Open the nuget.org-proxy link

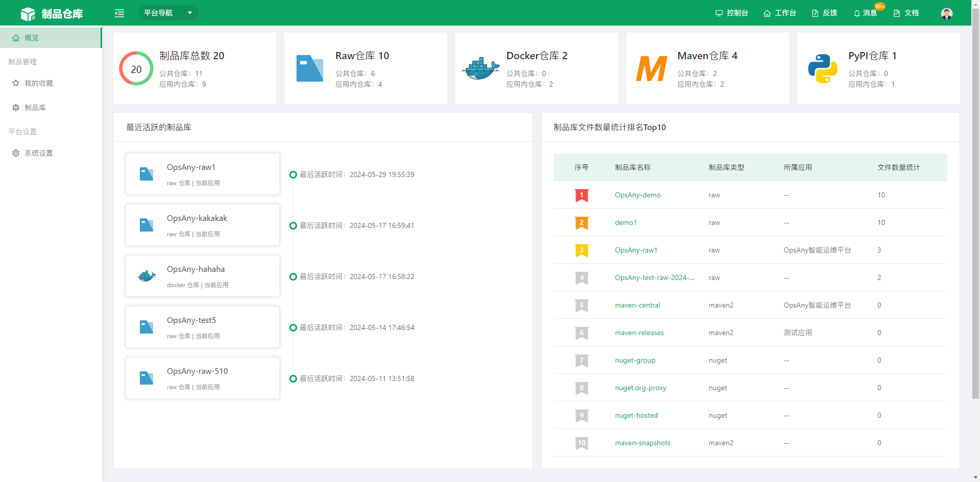coord(641,388)
